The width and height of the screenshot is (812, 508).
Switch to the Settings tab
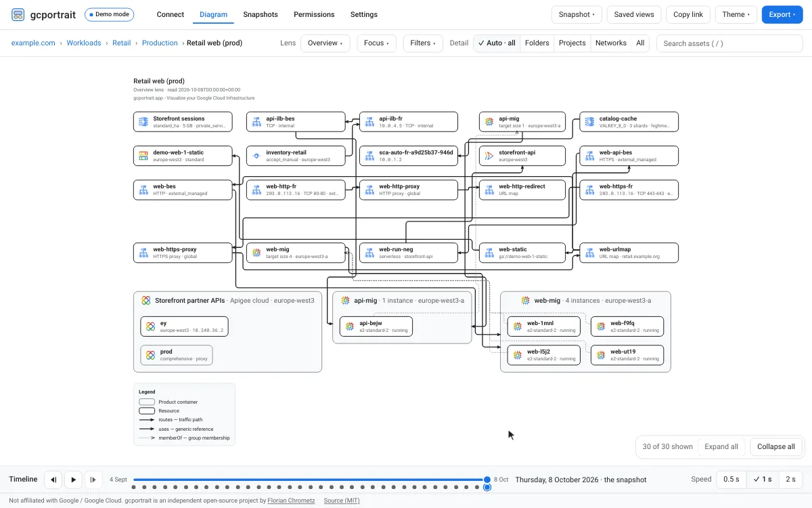(364, 14)
